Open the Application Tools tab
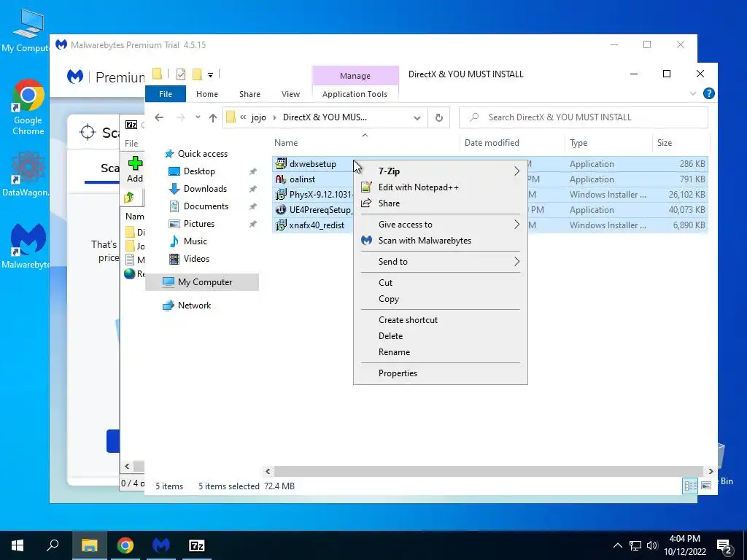This screenshot has height=560, width=747. click(x=355, y=94)
